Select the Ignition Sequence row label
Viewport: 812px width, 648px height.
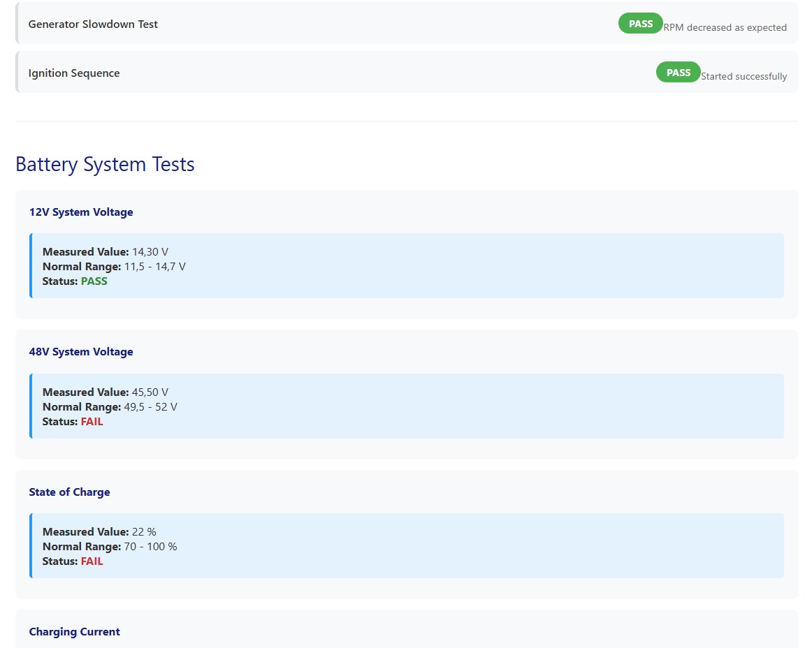point(74,73)
